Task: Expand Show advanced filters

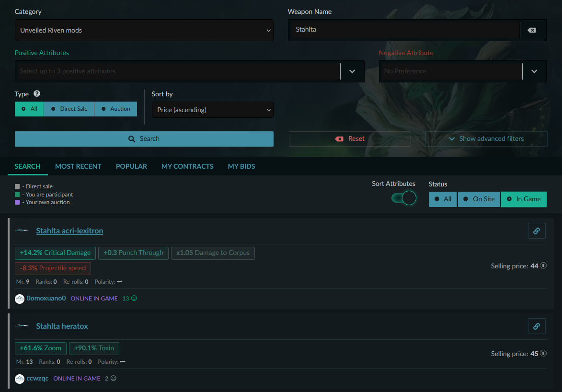Action: tap(486, 139)
